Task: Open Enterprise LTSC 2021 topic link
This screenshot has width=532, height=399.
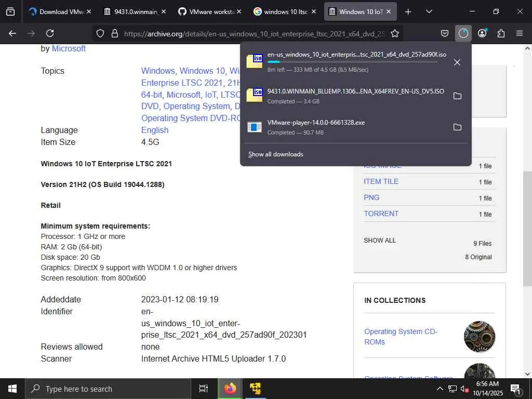Action: pos(182,83)
